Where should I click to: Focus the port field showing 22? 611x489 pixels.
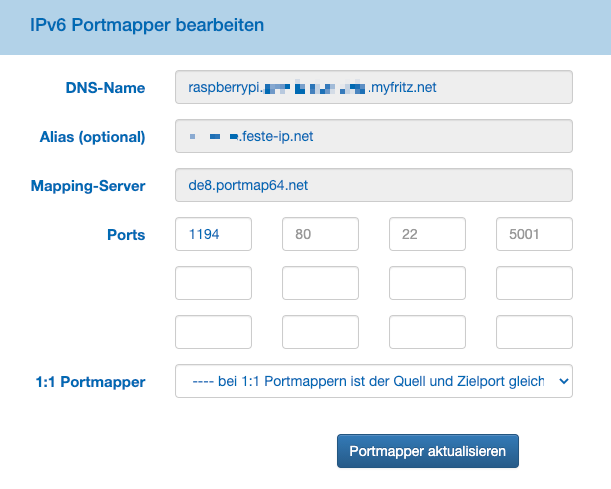[x=427, y=235]
